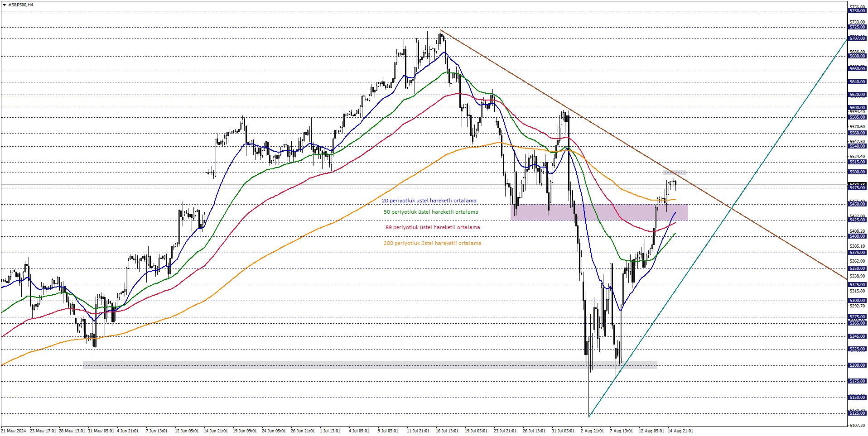Click the 5620.00 price level label
868x436 pixels.
(857, 95)
